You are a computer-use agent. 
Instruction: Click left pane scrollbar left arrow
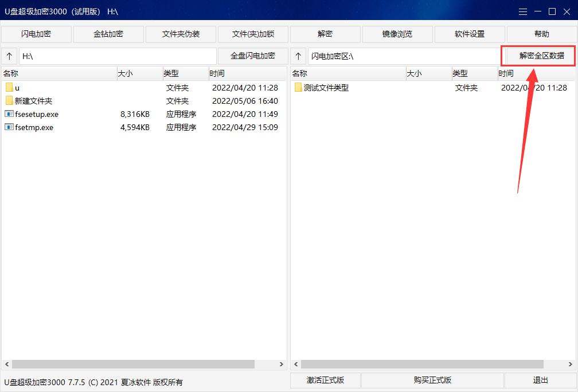click(x=7, y=364)
